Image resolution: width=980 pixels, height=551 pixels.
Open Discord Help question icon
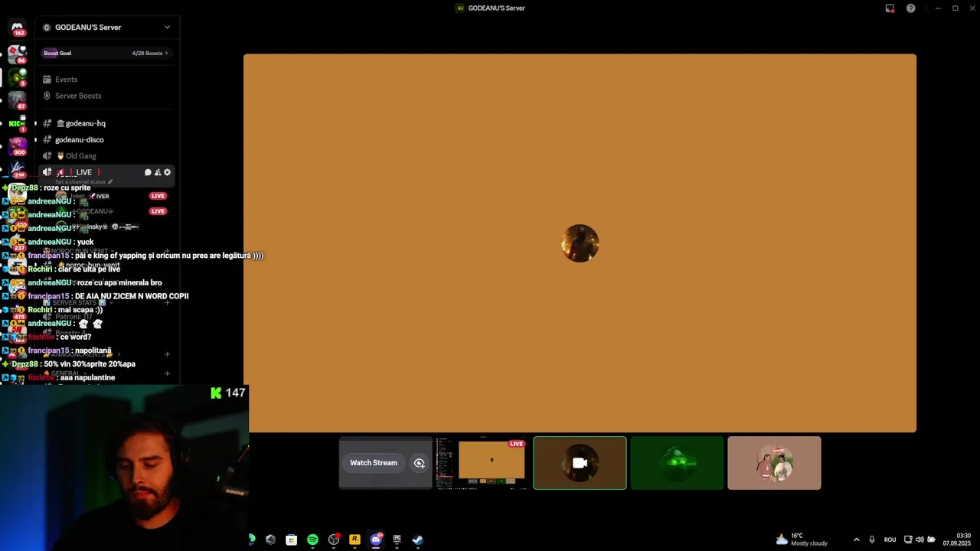[910, 8]
